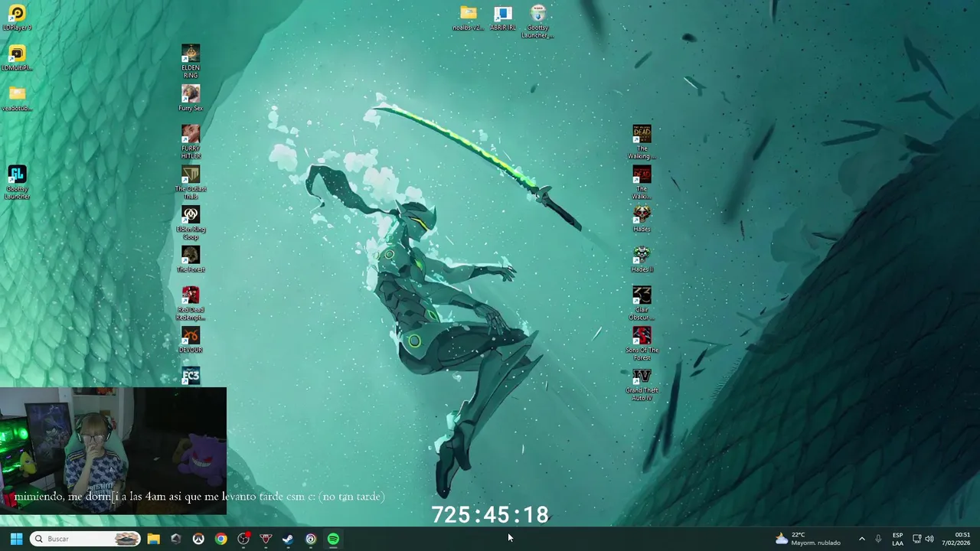Select the LDPlayer 9 desktop icon

point(17,18)
